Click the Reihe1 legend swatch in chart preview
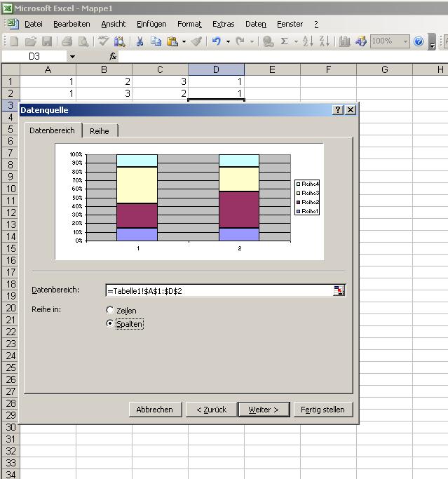 click(299, 211)
